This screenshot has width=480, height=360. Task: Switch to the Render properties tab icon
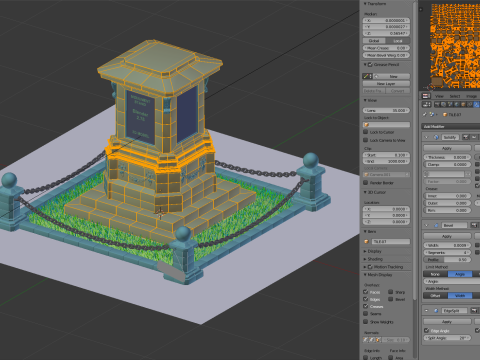(x=437, y=104)
